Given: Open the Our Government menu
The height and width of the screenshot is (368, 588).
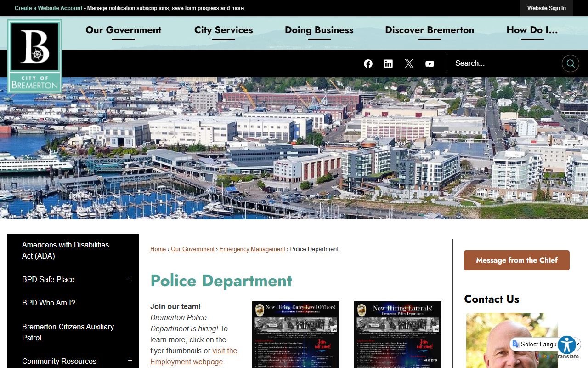Looking at the screenshot, I should (x=123, y=30).
